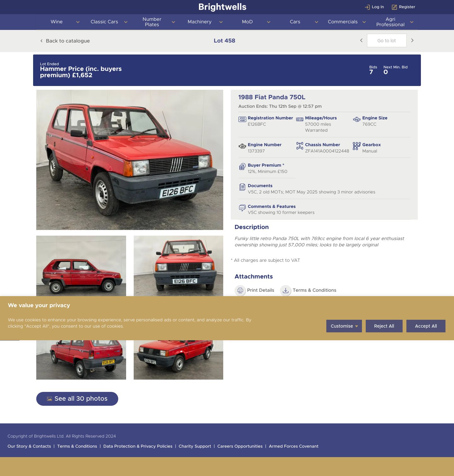
Task: Go to next lot arrow
Action: click(x=412, y=40)
